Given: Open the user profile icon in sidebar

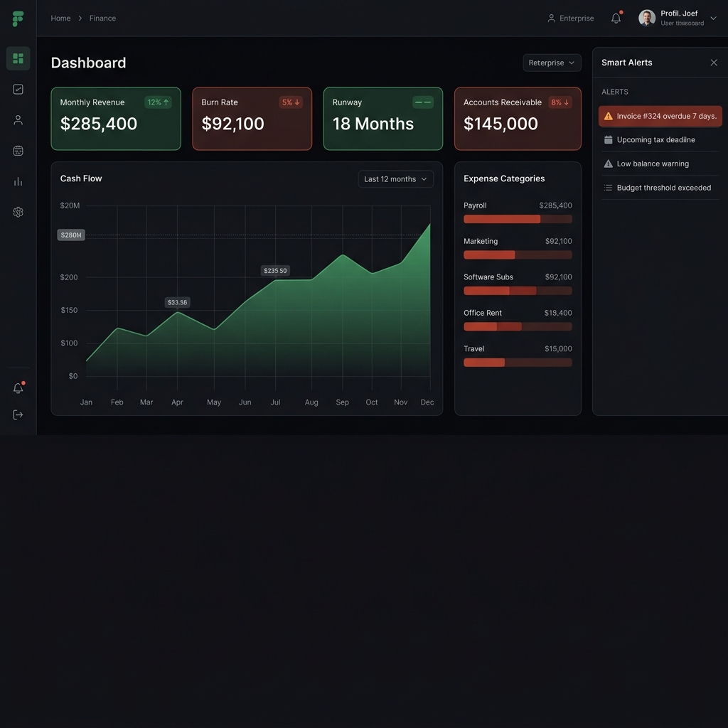Looking at the screenshot, I should 18,119.
